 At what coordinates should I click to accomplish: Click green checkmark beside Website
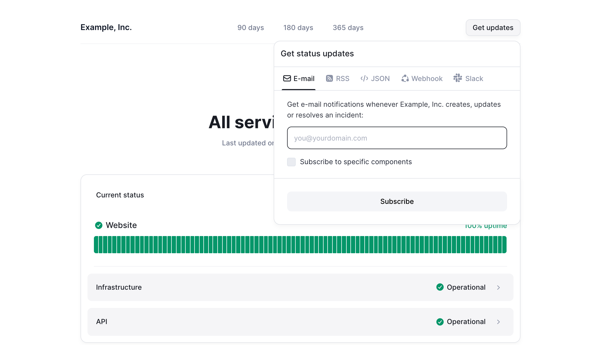[x=99, y=225]
